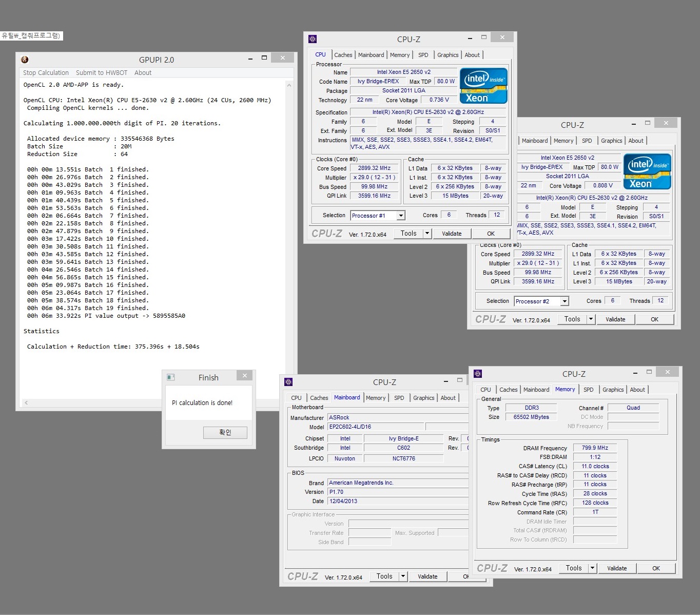The height and width of the screenshot is (615, 700).
Task: Click the CPU-Z icon in Mainboard window title
Action: (288, 382)
